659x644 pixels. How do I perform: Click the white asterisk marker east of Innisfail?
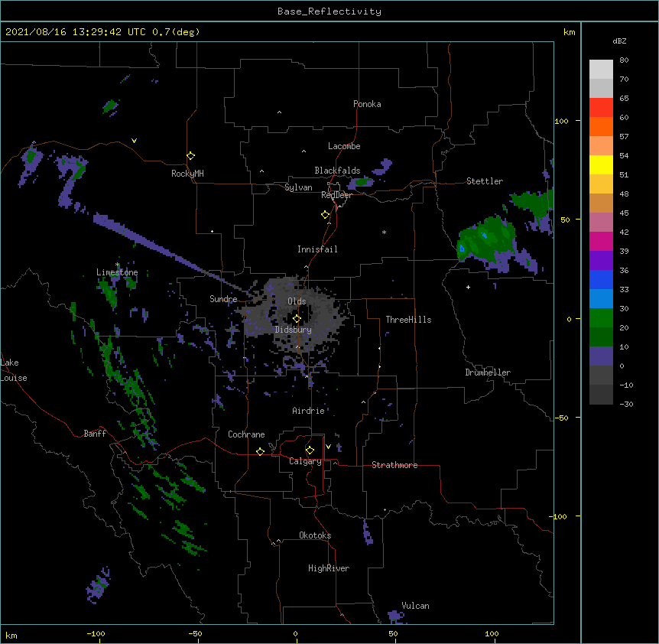click(x=384, y=232)
